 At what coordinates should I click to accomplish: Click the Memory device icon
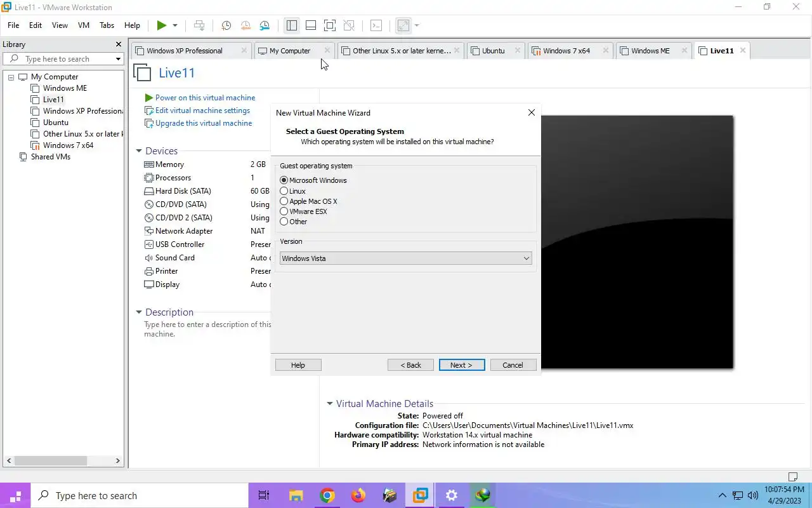coord(149,164)
